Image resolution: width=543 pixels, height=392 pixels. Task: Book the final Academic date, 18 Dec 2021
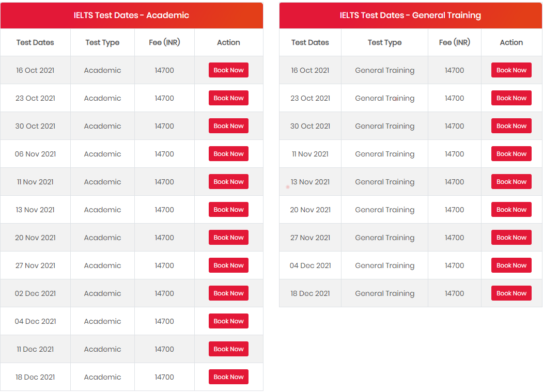[228, 377]
